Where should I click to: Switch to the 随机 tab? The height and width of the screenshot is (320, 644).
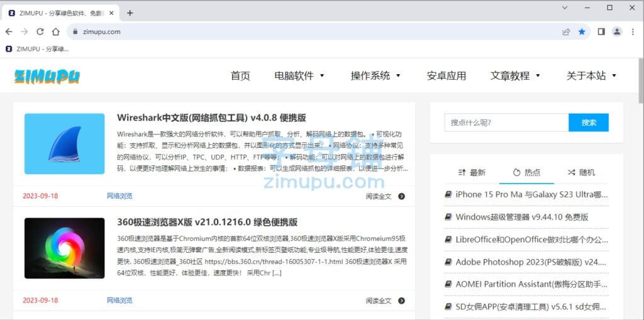[581, 172]
